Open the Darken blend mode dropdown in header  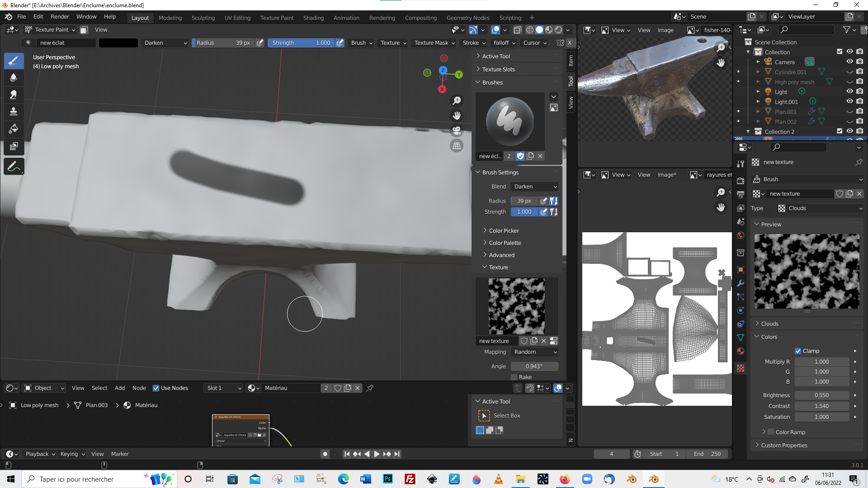tap(165, 43)
